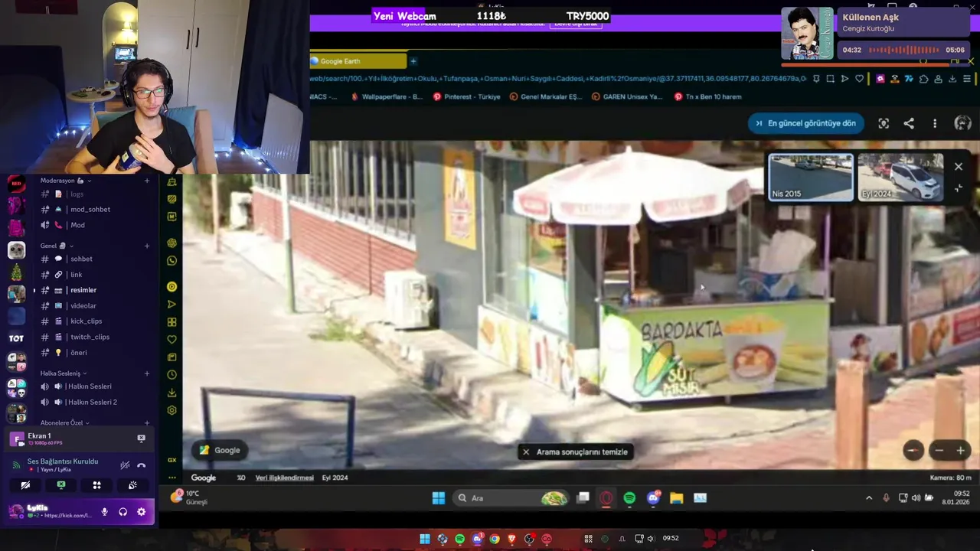
Task: Open the three-dot more options menu
Action: (x=935, y=123)
